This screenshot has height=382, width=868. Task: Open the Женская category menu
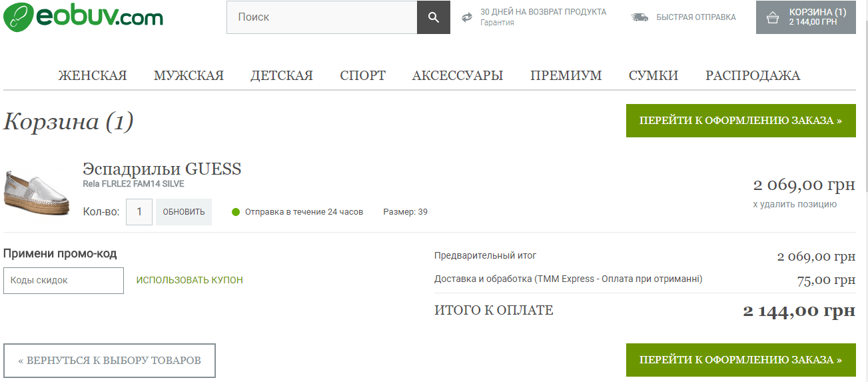click(x=93, y=75)
